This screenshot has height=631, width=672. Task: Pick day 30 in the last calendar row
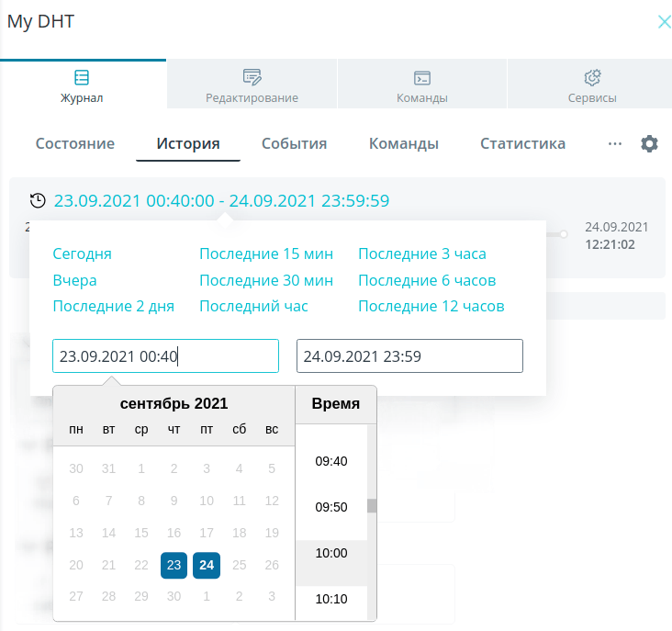[x=174, y=596]
